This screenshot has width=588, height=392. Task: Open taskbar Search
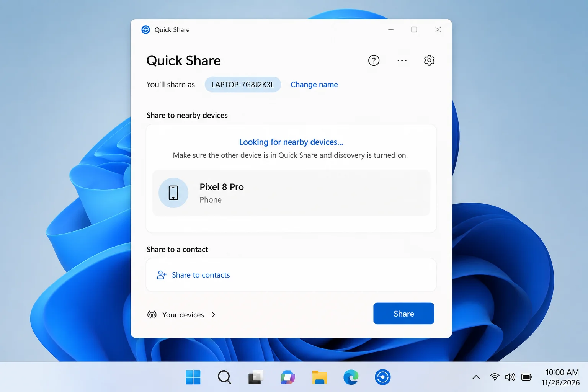pyautogui.click(x=224, y=377)
